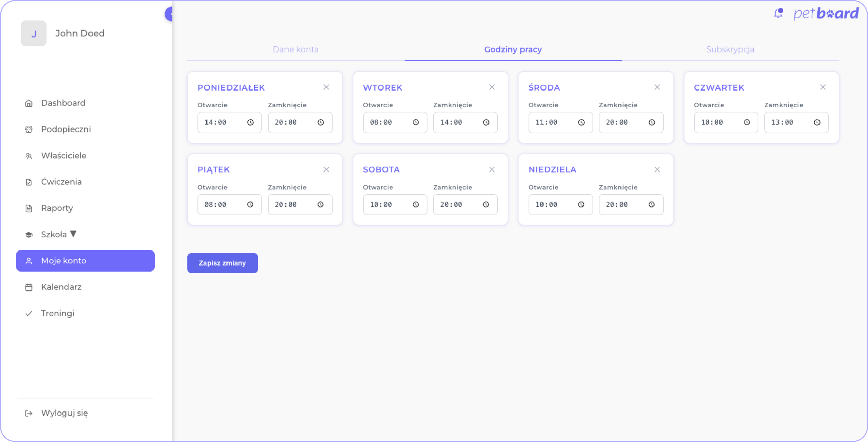The width and height of the screenshot is (868, 442).
Task: Remove the Niedziela working hours card
Action: 657,169
